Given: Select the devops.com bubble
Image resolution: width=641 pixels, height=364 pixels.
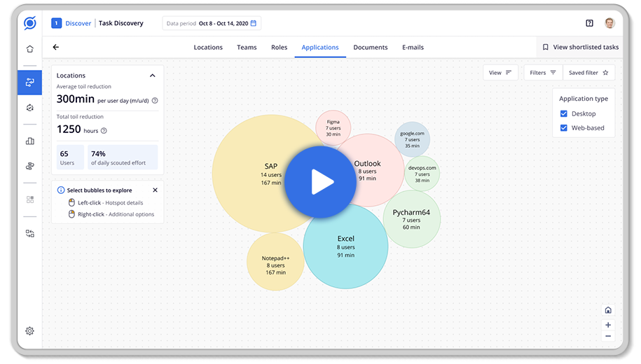Looking at the screenshot, I should coord(422,174).
